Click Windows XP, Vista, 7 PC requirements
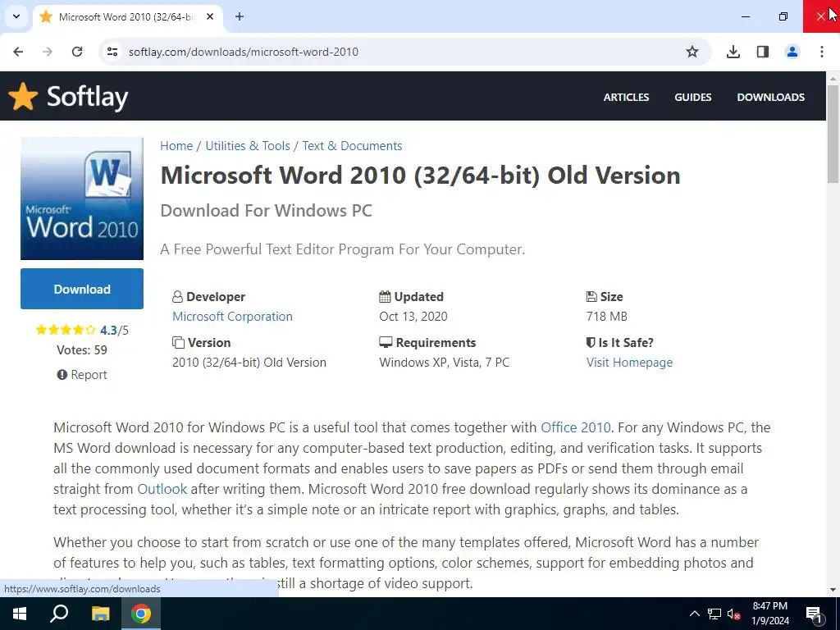 (x=444, y=362)
